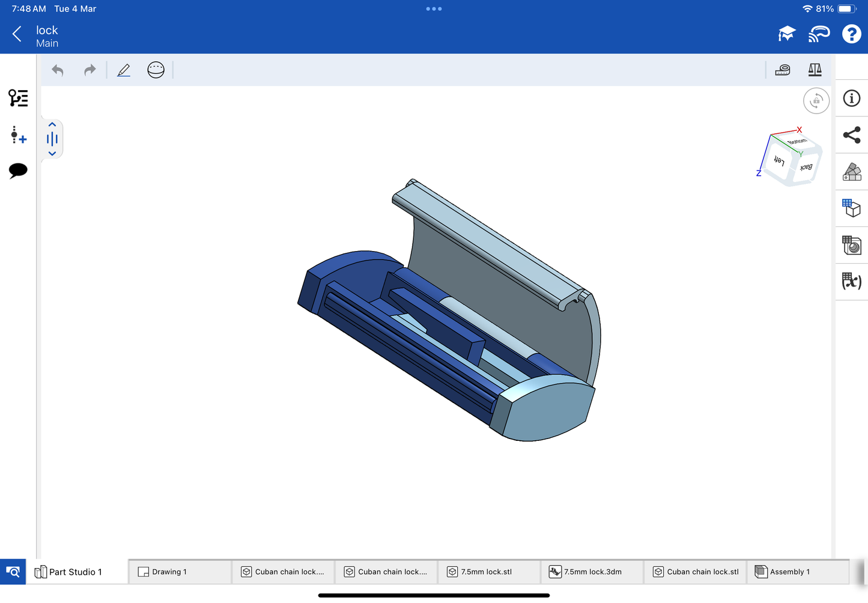
Task: Collapse panel with down chevron
Action: pyautogui.click(x=52, y=154)
